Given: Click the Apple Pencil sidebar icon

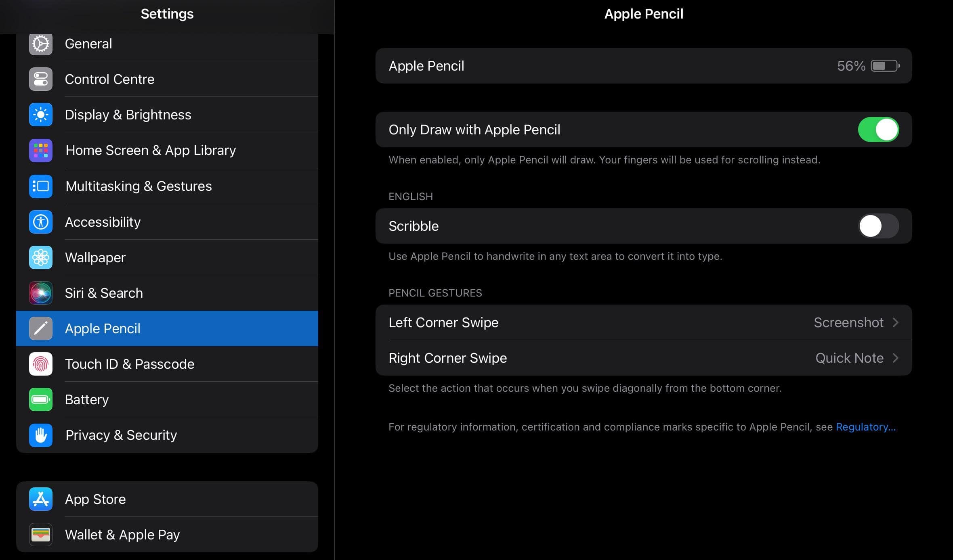Looking at the screenshot, I should pyautogui.click(x=41, y=328).
